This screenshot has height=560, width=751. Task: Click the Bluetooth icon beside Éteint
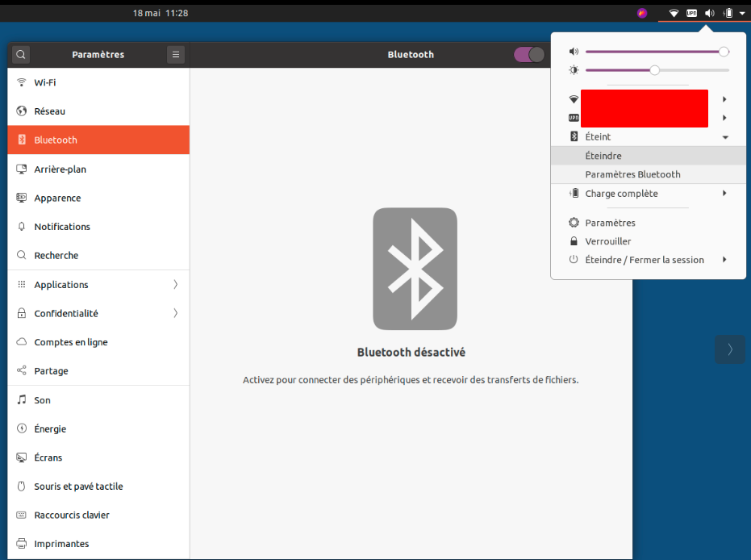(x=574, y=137)
